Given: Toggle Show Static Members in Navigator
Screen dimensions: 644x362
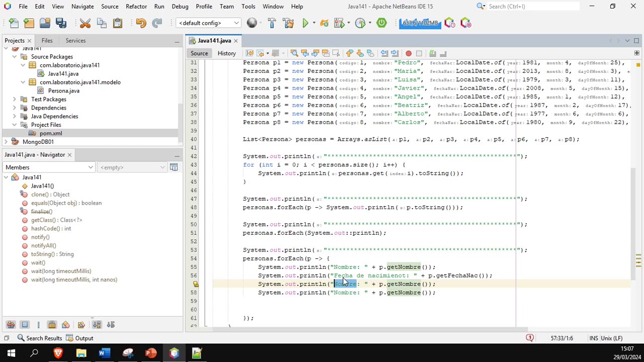Looking at the screenshot, I should click(x=38, y=325).
